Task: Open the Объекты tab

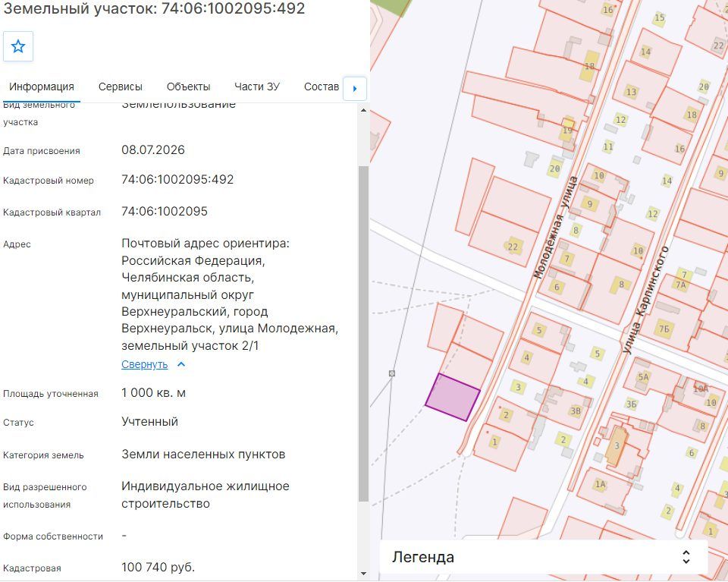Action: [x=189, y=87]
